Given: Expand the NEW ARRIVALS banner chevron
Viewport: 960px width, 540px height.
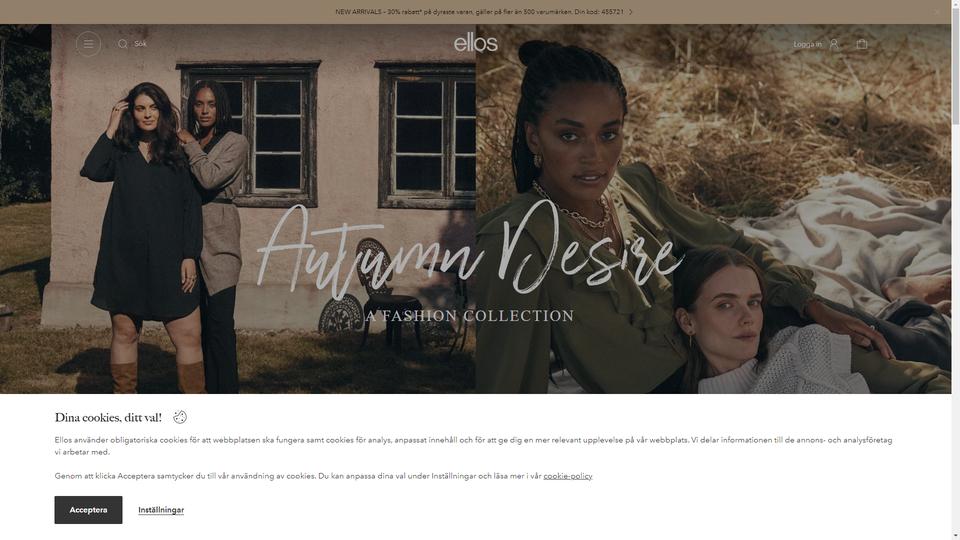Looking at the screenshot, I should coord(631,12).
